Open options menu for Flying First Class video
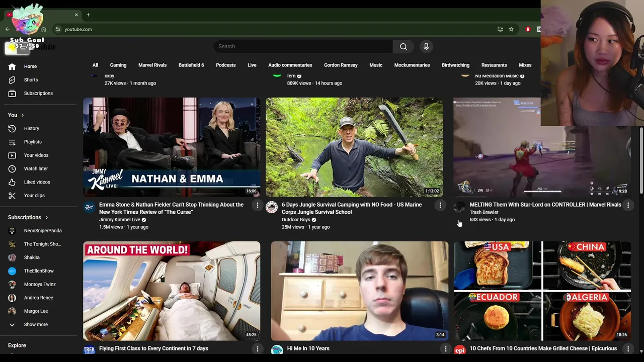The height and width of the screenshot is (362, 644). tap(257, 348)
